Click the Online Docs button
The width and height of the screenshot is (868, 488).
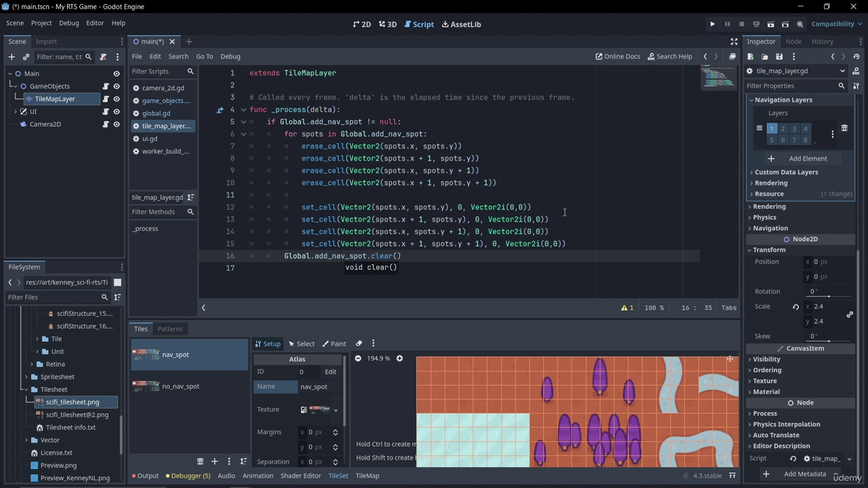click(618, 57)
